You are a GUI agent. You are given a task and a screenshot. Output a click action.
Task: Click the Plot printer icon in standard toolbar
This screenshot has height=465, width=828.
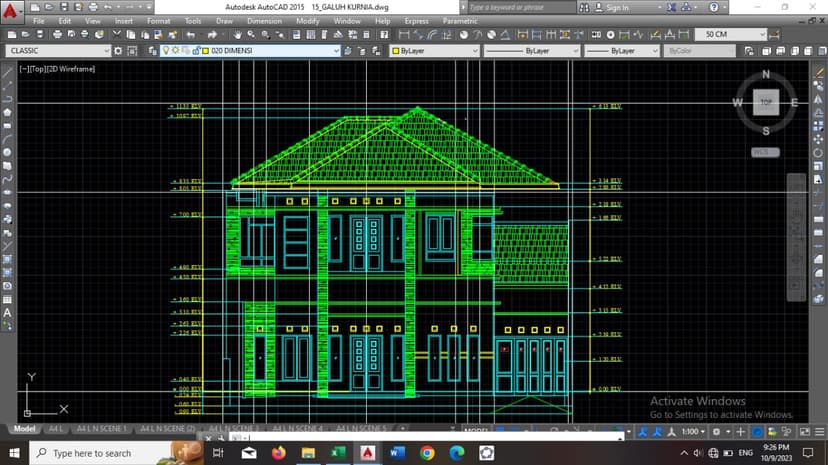(x=57, y=35)
